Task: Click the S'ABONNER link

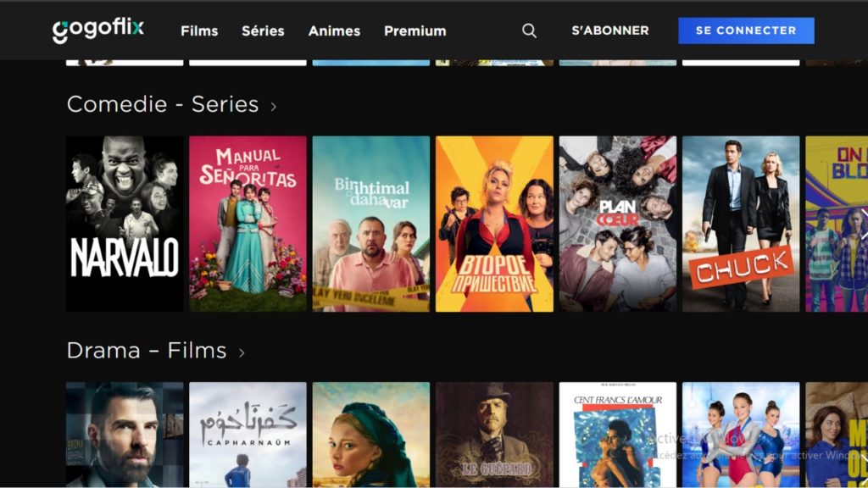Action: pos(610,30)
